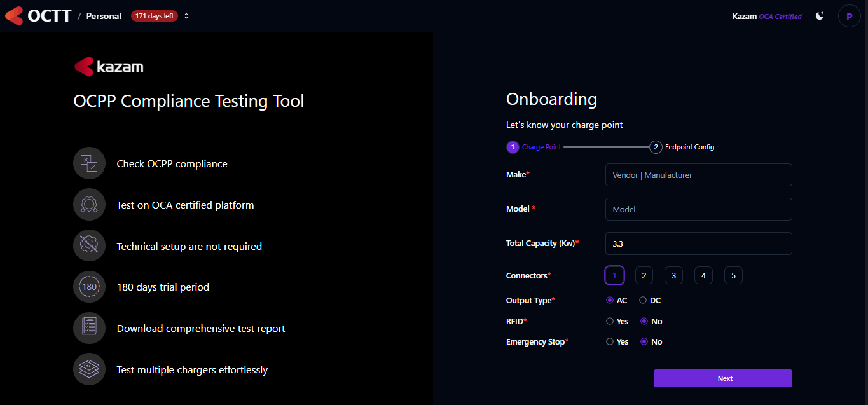The image size is (868, 405).
Task: Open the Personal workspace name
Action: tap(104, 16)
